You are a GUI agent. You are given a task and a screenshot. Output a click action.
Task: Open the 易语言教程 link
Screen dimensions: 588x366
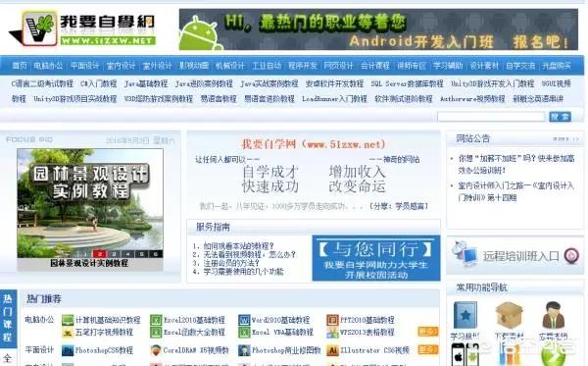pos(219,99)
